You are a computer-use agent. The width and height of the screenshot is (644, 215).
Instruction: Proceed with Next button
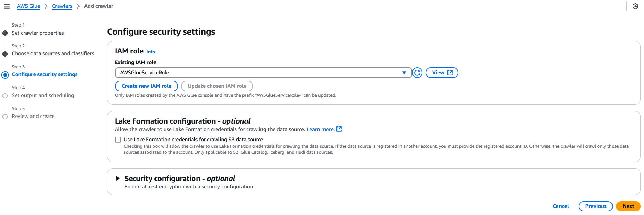pyautogui.click(x=628, y=206)
